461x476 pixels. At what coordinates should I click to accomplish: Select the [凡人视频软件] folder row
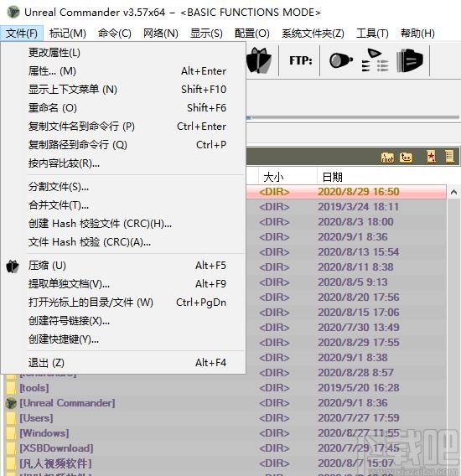tap(225, 463)
